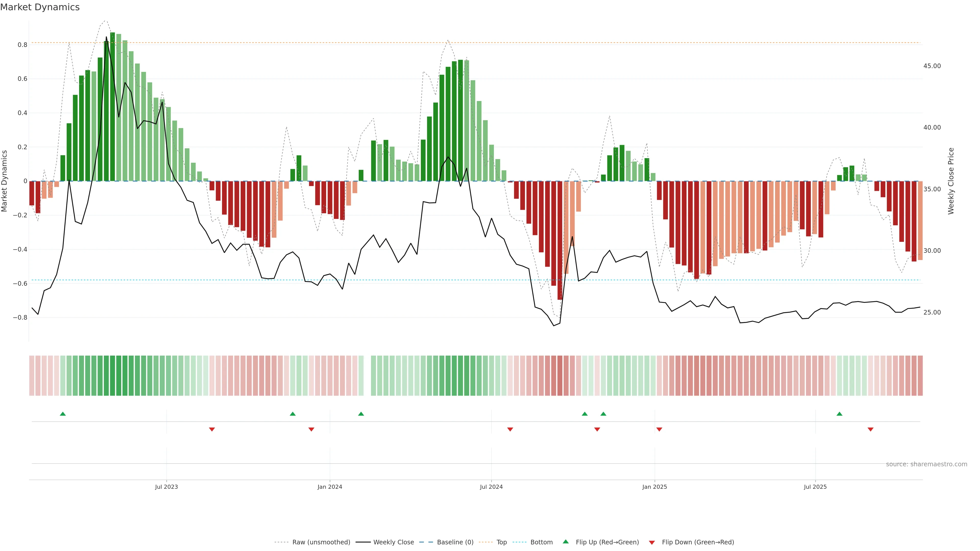Click the Jan 2024 x-axis label

(x=330, y=487)
